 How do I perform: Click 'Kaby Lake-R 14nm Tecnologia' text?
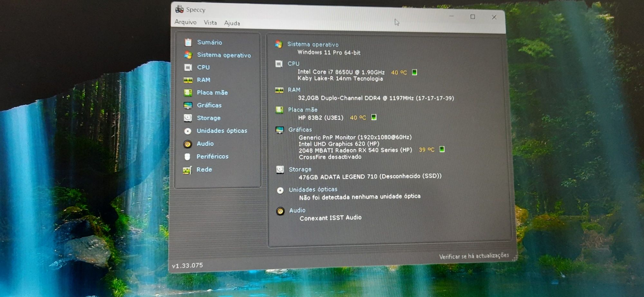click(x=340, y=78)
